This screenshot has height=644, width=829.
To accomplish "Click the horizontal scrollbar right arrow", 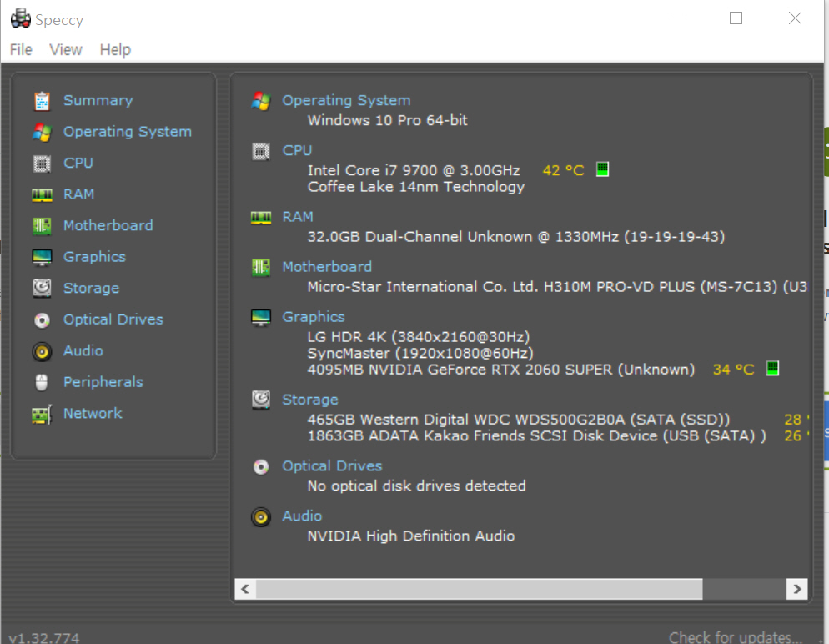I will pos(796,589).
